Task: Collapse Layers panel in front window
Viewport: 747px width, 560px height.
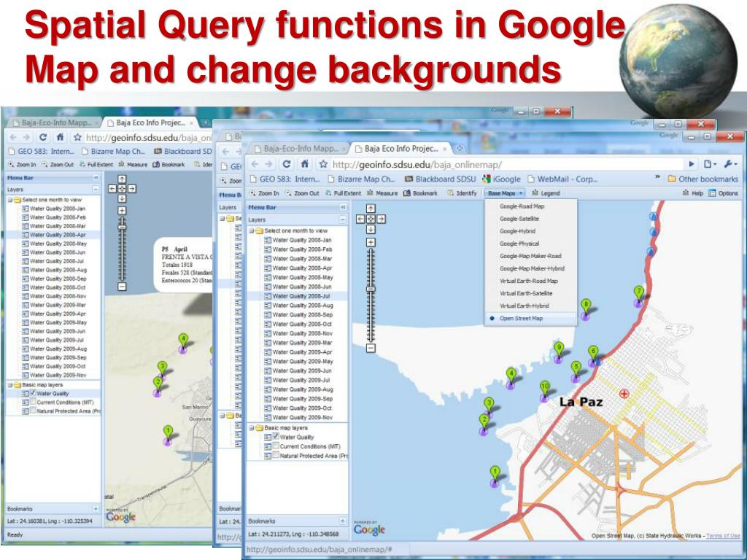Action: point(343,219)
